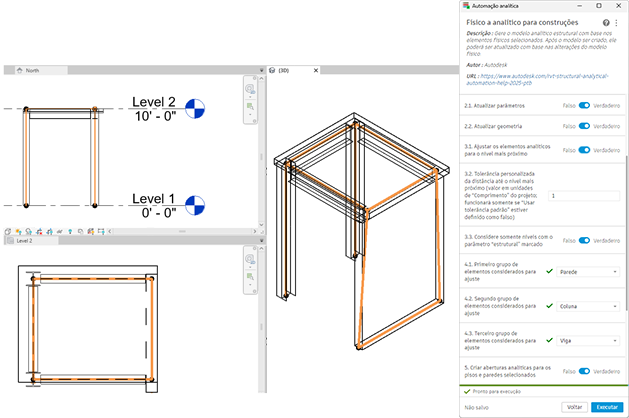The width and height of the screenshot is (629, 418).
Task: Click zoom region icon in Level 2 navigation bar
Action: (x=250, y=277)
